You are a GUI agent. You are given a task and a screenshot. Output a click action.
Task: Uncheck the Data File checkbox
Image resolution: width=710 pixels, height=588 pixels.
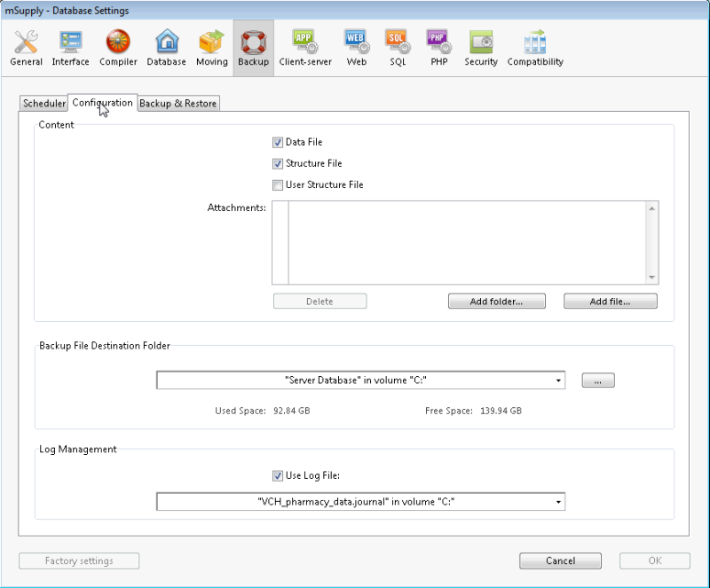click(x=278, y=142)
